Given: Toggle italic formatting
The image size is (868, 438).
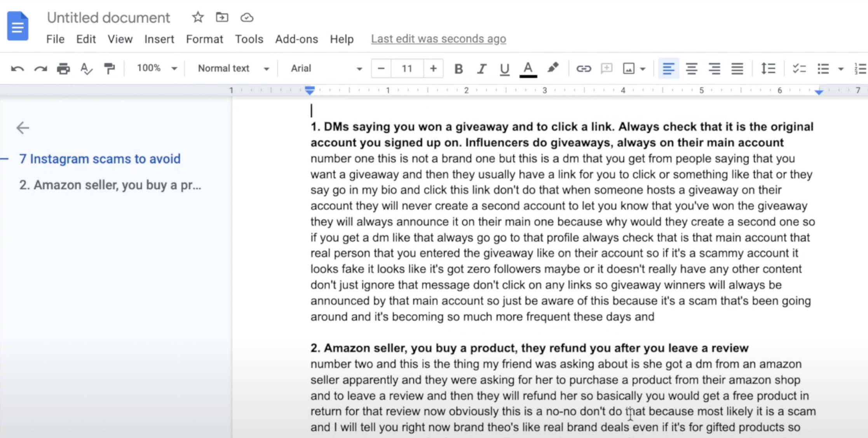Looking at the screenshot, I should tap(481, 69).
